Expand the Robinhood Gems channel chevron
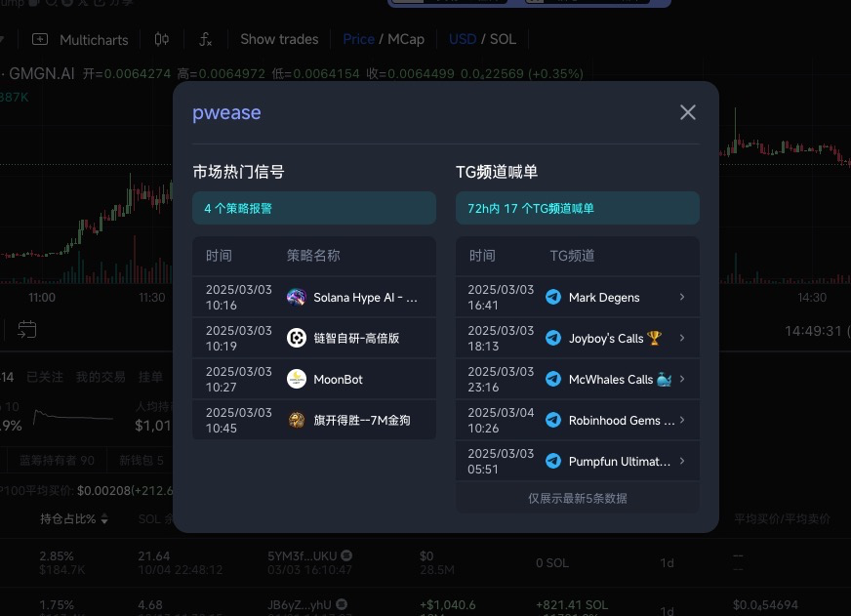The width and height of the screenshot is (851, 616). pos(681,420)
